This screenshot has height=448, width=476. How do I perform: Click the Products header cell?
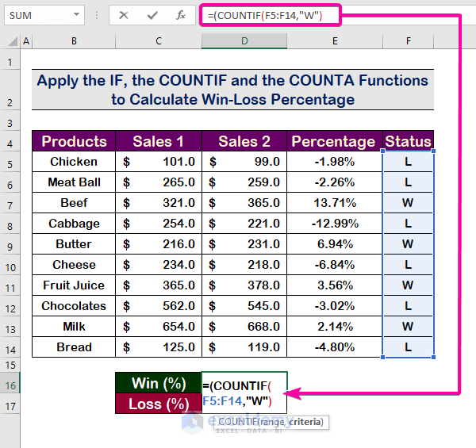[74, 141]
